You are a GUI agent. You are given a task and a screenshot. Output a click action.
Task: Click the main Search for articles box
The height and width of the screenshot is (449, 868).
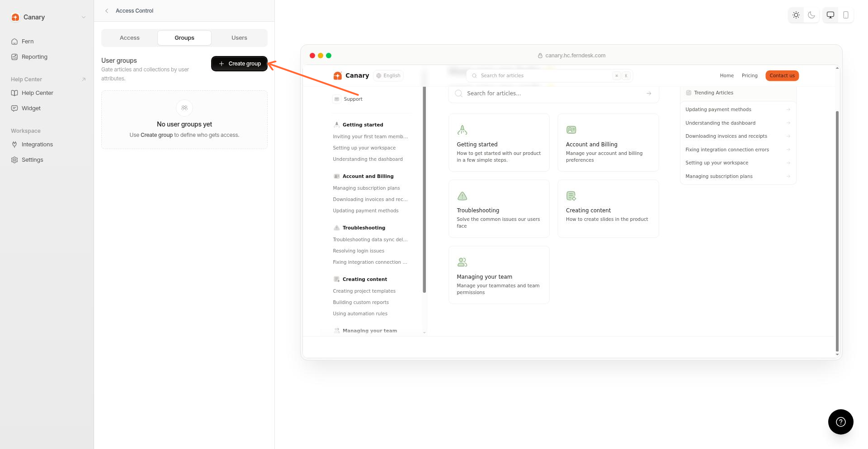pyautogui.click(x=553, y=94)
